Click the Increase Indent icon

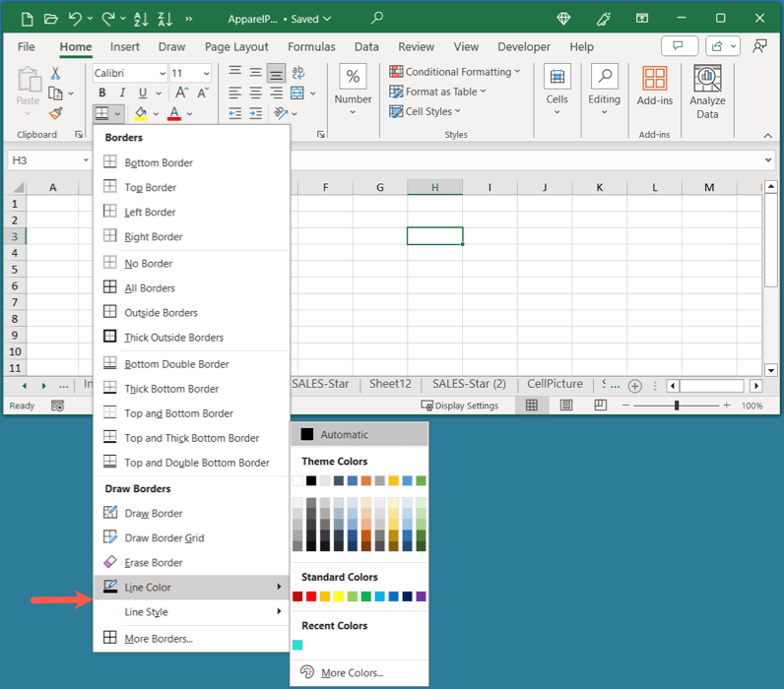pyautogui.click(x=255, y=113)
